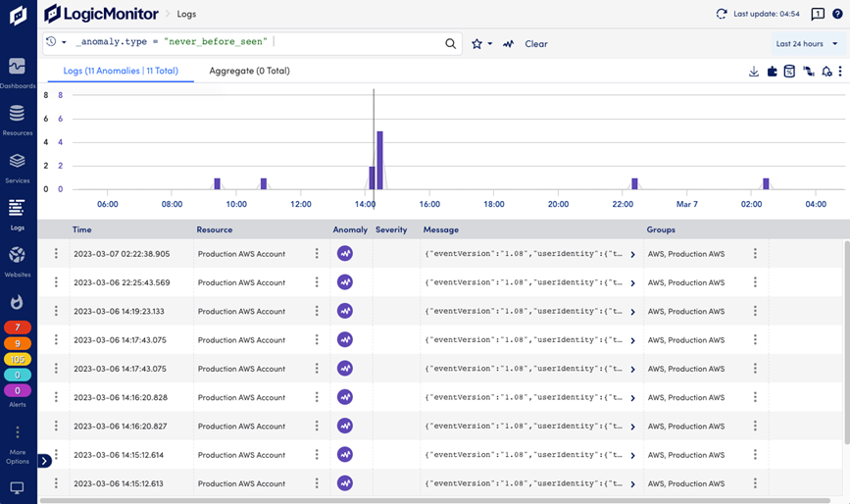Go to Logs breadcrumb link
Viewport: 850px width, 504px height.
(x=186, y=14)
